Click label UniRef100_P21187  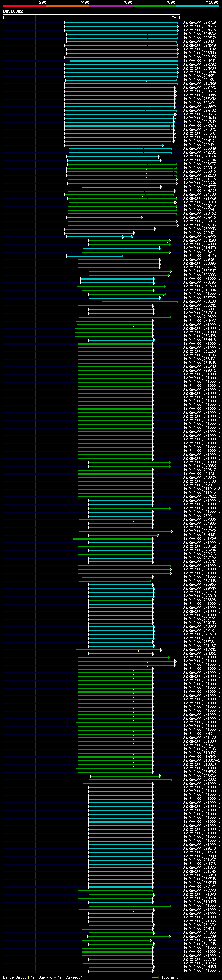tap(199, 646)
